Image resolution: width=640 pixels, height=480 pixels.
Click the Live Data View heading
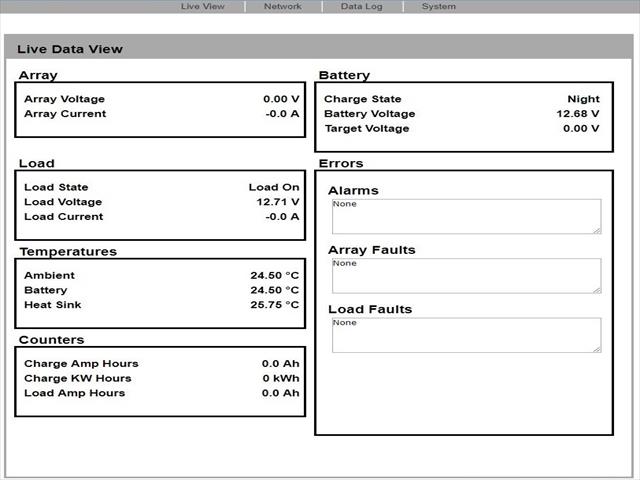tap(70, 49)
